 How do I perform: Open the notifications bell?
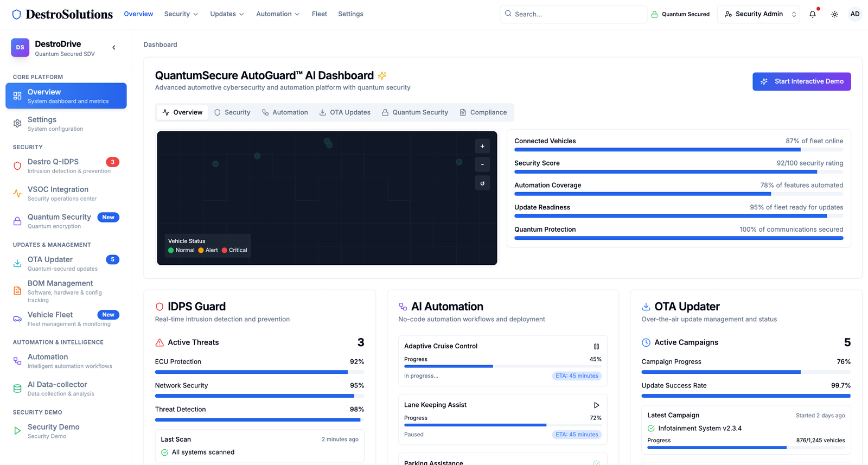click(x=813, y=14)
